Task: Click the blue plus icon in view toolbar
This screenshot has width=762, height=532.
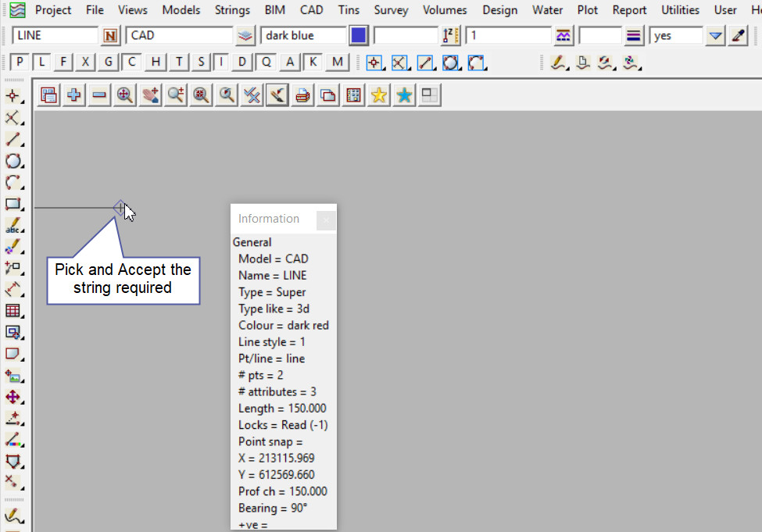Action: pyautogui.click(x=74, y=95)
